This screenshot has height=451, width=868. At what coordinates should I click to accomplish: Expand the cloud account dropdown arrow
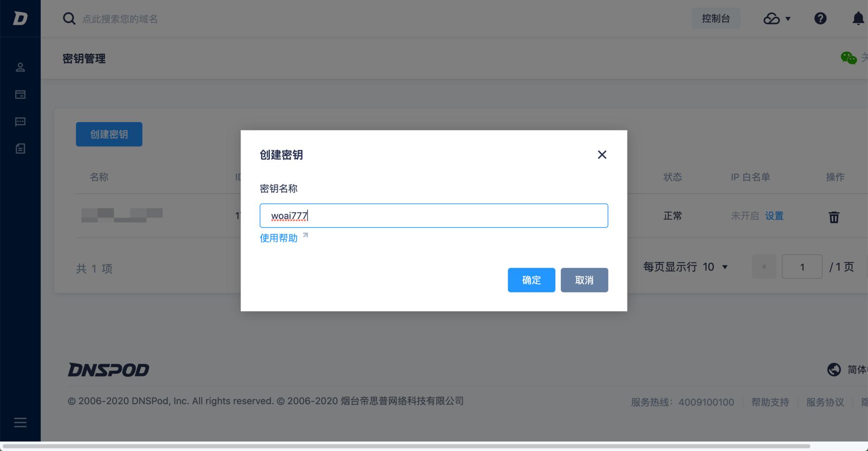click(x=788, y=19)
